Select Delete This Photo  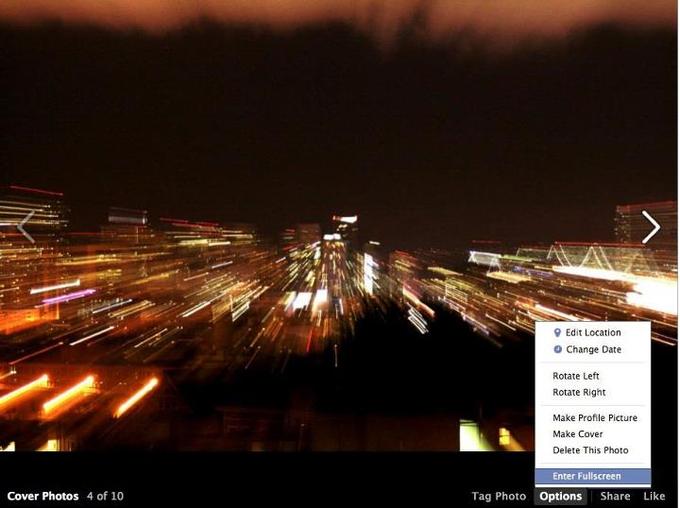coord(593,450)
